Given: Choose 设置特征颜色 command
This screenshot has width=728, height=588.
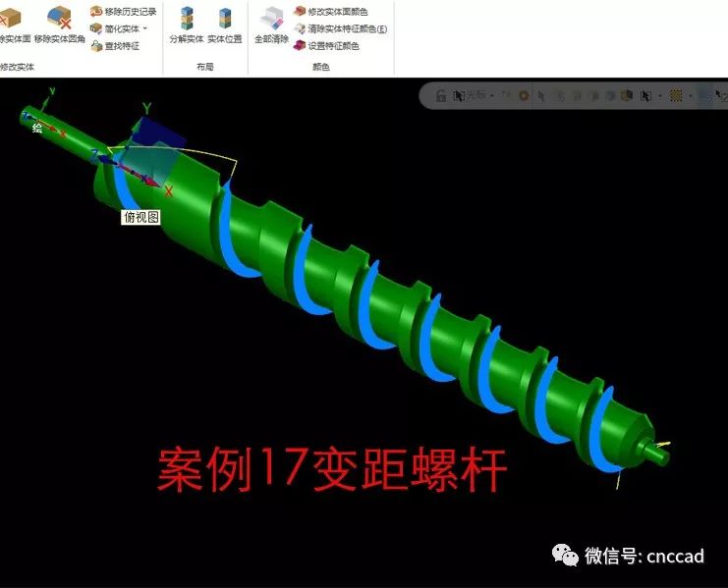Looking at the screenshot, I should [x=326, y=46].
